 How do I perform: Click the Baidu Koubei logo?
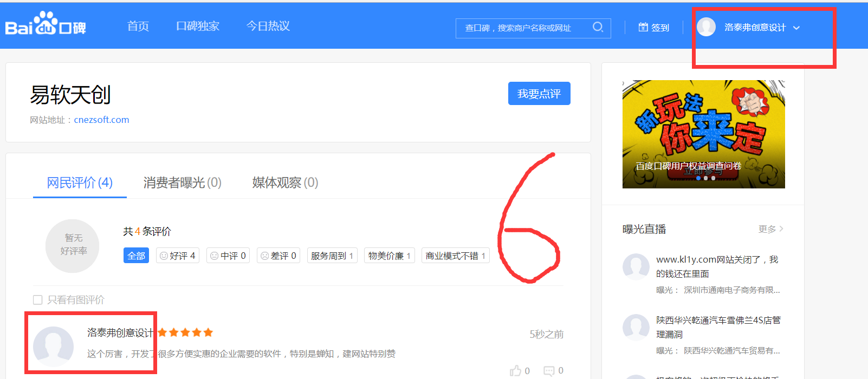(x=46, y=25)
